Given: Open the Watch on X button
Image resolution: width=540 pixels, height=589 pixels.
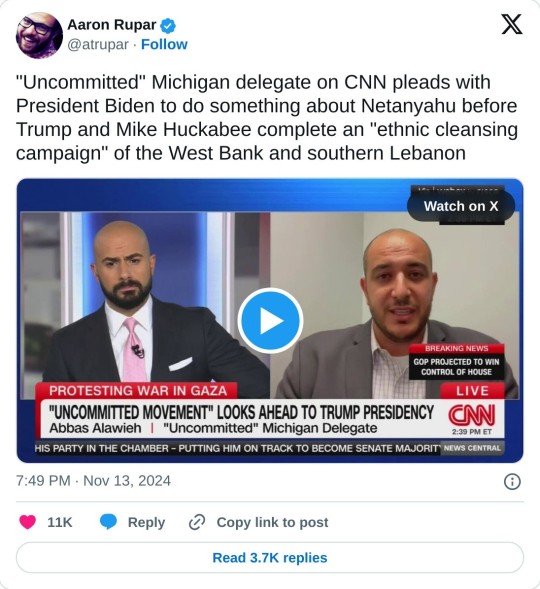Looking at the screenshot, I should (x=461, y=206).
